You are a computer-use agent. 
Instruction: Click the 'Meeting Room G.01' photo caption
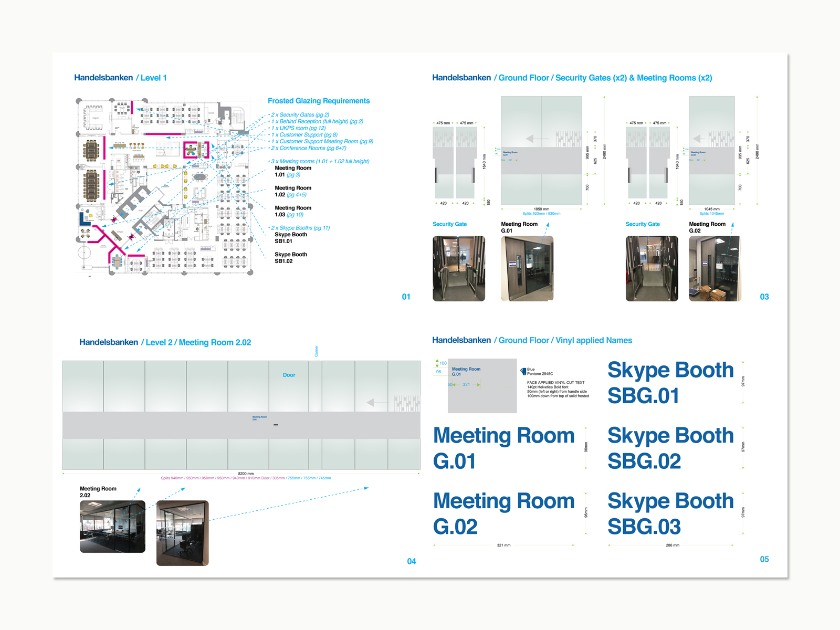(519, 227)
